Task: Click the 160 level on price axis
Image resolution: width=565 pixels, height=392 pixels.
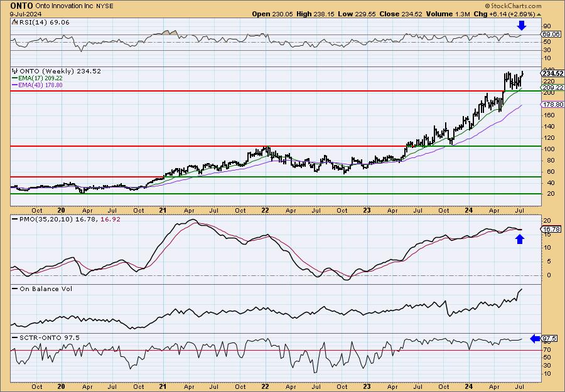Action: 549,115
